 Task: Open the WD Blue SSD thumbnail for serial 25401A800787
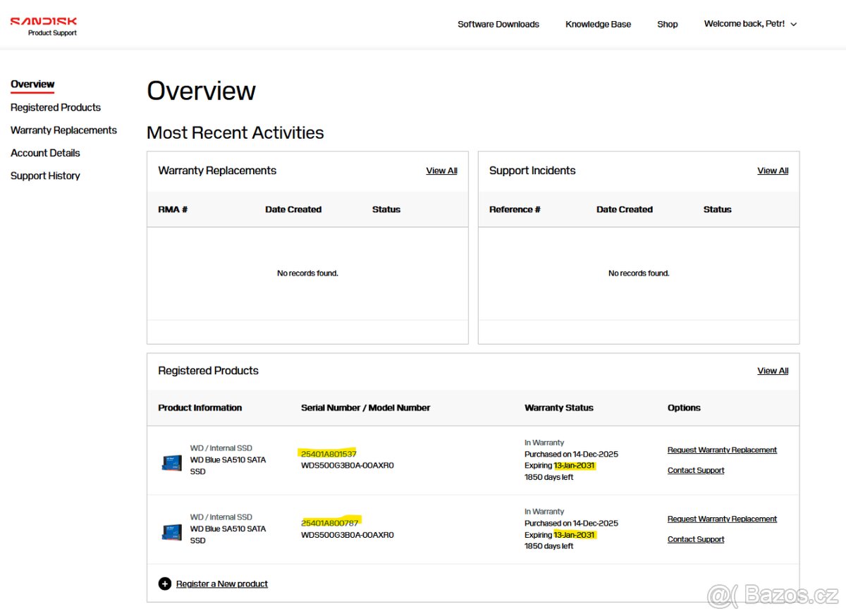[171, 532]
